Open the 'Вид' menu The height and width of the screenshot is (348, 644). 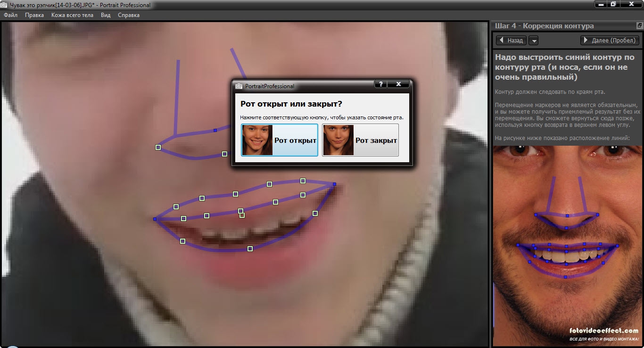point(106,15)
